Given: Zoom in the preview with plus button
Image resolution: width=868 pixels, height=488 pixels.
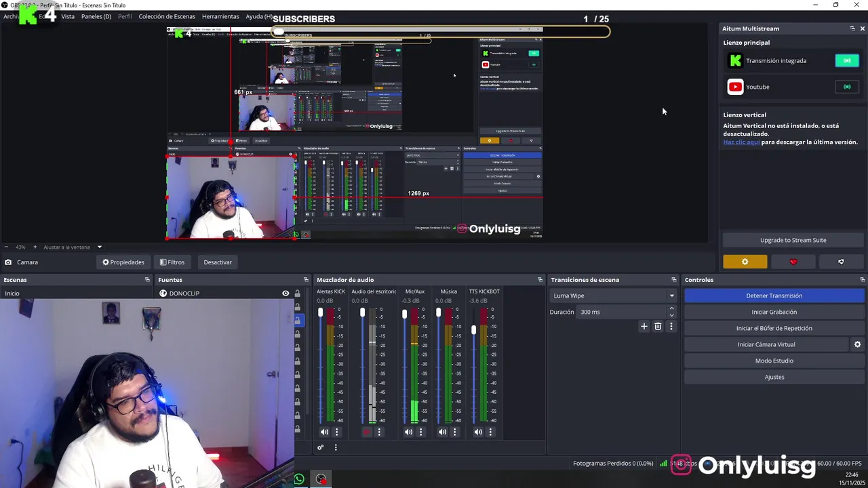Looking at the screenshot, I should coord(35,247).
